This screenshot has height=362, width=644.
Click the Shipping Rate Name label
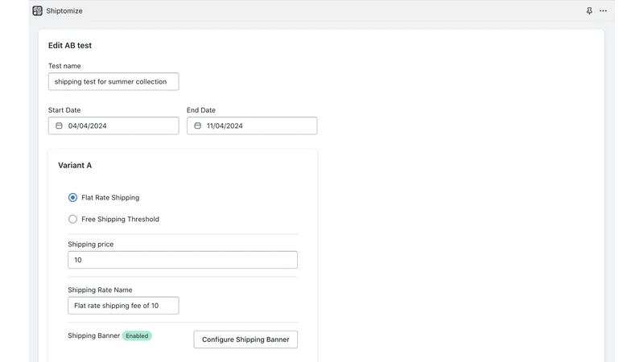[100, 290]
